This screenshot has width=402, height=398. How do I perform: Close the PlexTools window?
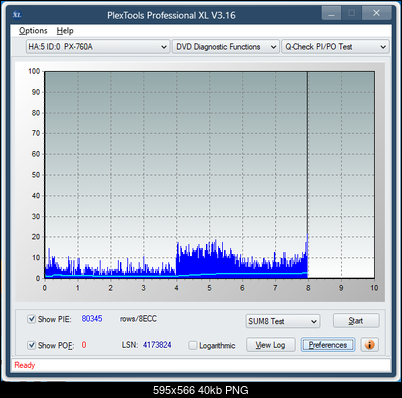pyautogui.click(x=376, y=13)
